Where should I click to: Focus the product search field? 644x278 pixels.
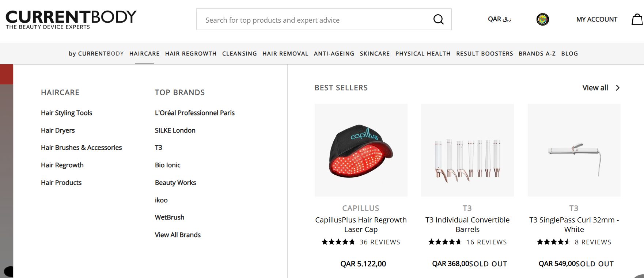(314, 20)
